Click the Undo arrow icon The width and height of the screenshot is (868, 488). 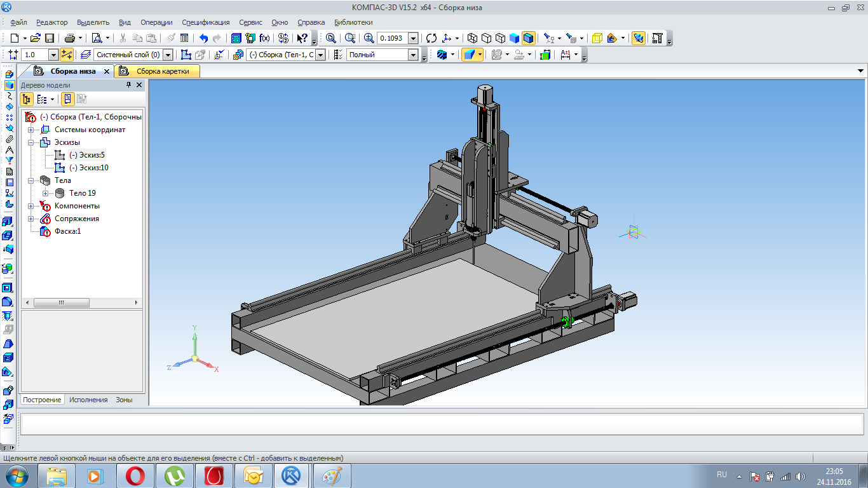[203, 38]
